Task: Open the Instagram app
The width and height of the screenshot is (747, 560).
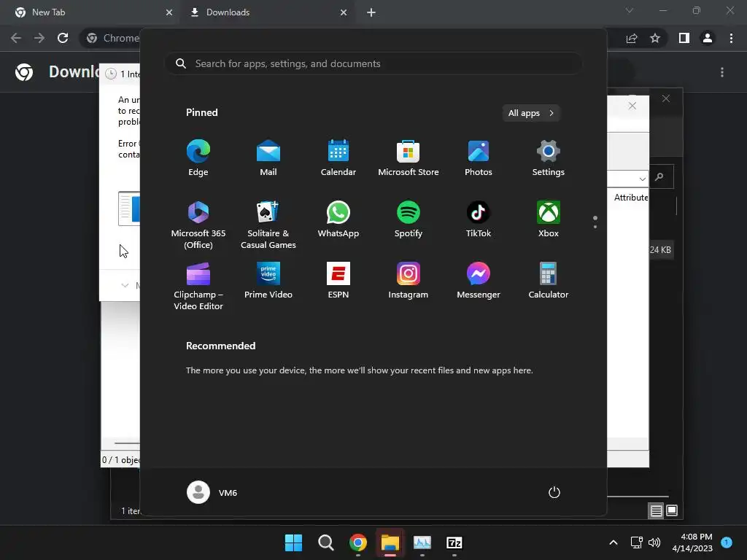Action: [x=409, y=281]
